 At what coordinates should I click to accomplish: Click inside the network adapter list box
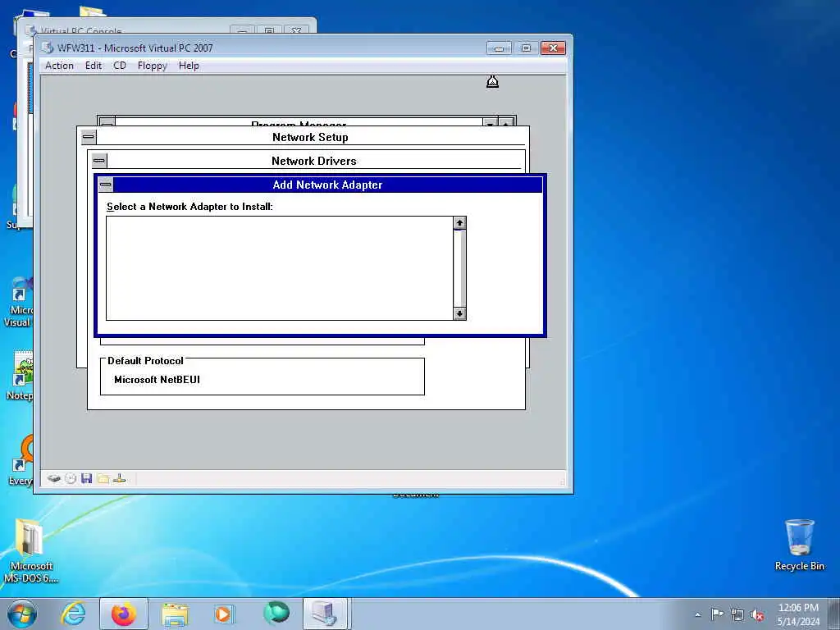pyautogui.click(x=280, y=268)
